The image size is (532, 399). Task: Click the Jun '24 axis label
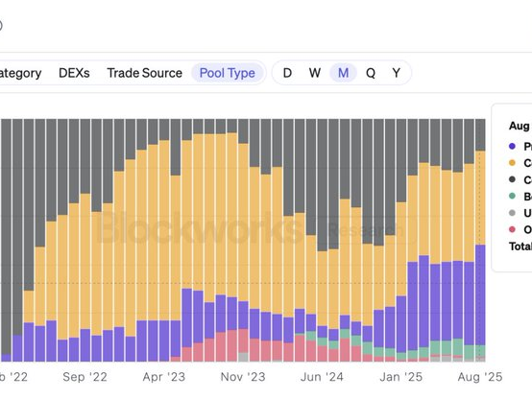point(322,377)
